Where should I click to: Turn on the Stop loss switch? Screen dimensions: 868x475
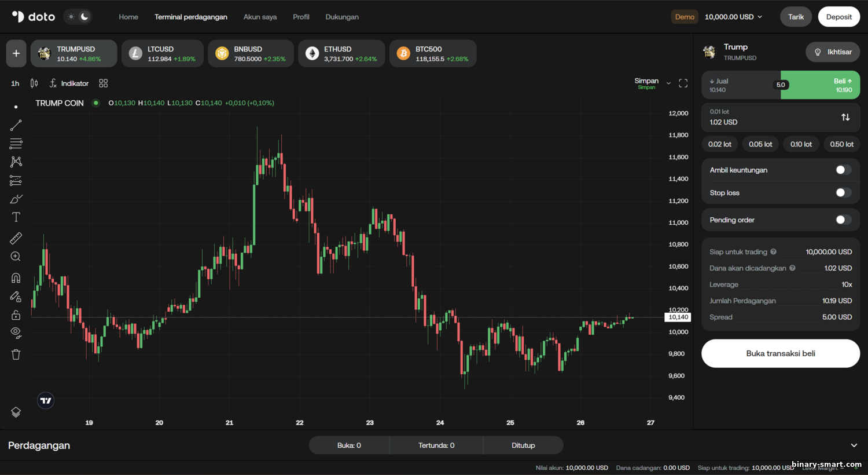[843, 193]
